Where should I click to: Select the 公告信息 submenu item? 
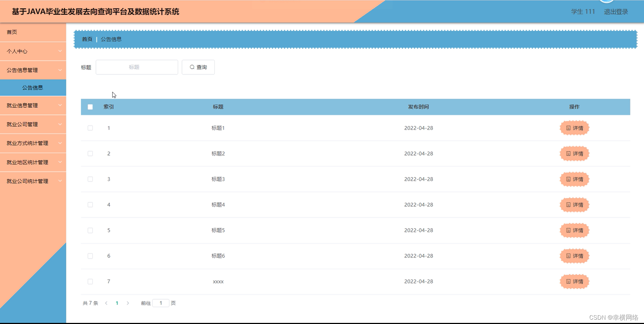[x=33, y=87]
